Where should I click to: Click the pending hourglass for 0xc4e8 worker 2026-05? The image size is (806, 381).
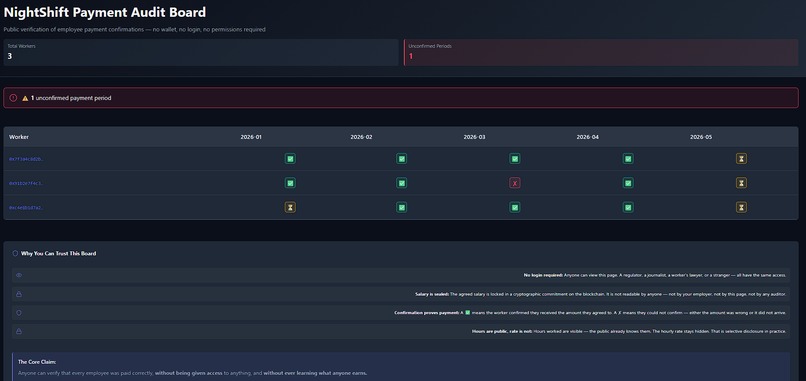[741, 207]
